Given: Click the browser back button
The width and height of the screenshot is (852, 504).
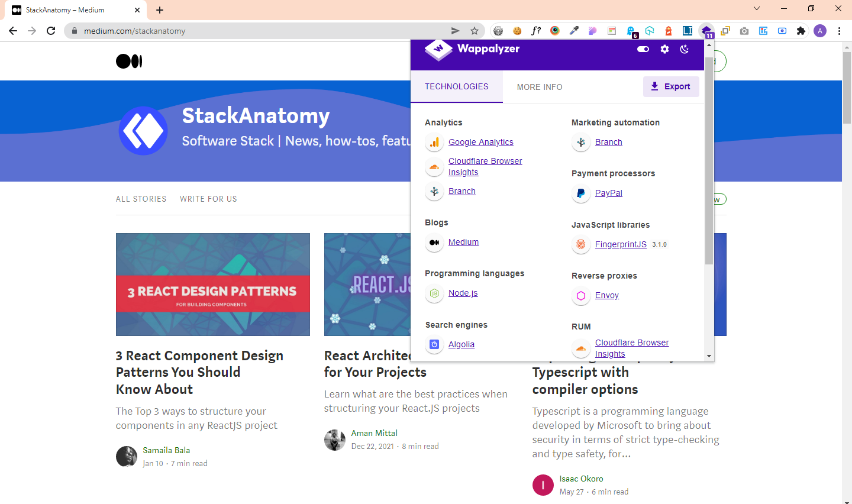Looking at the screenshot, I should [x=13, y=31].
